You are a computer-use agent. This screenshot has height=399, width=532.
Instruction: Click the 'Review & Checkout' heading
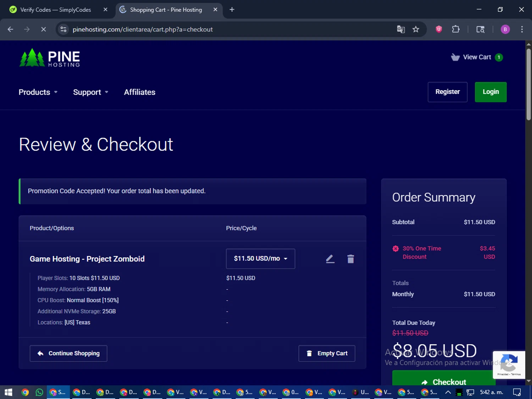pos(96,144)
